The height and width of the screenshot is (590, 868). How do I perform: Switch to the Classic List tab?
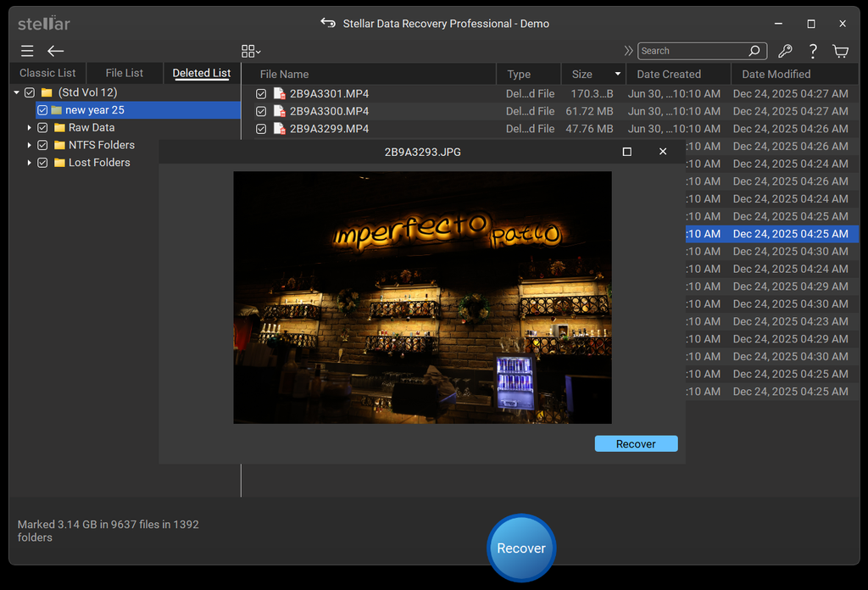[47, 73]
